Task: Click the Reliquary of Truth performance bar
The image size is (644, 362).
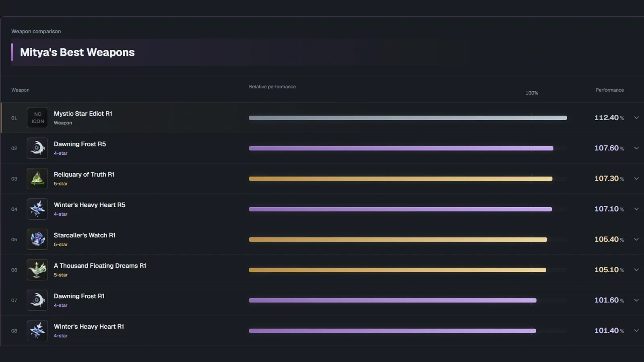Action: [400, 179]
